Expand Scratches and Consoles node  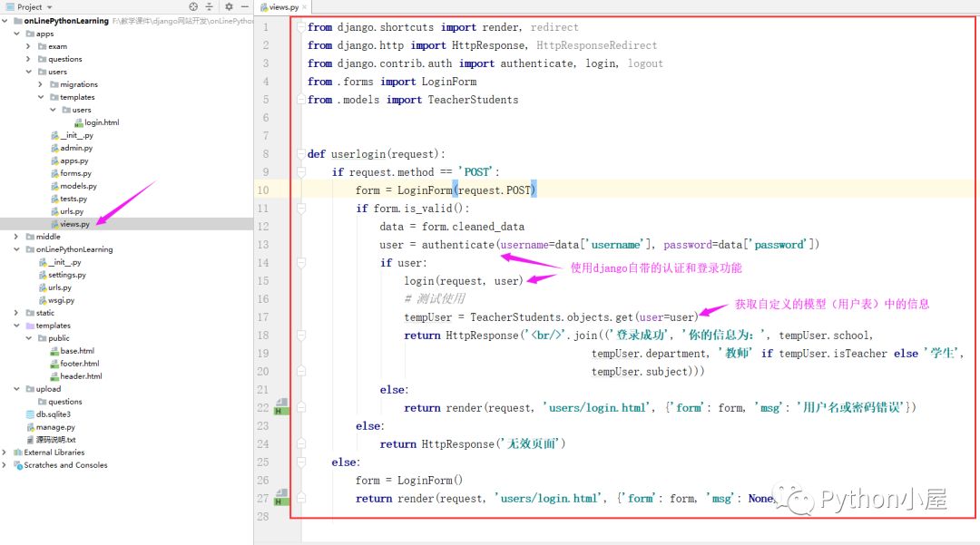click(5, 465)
